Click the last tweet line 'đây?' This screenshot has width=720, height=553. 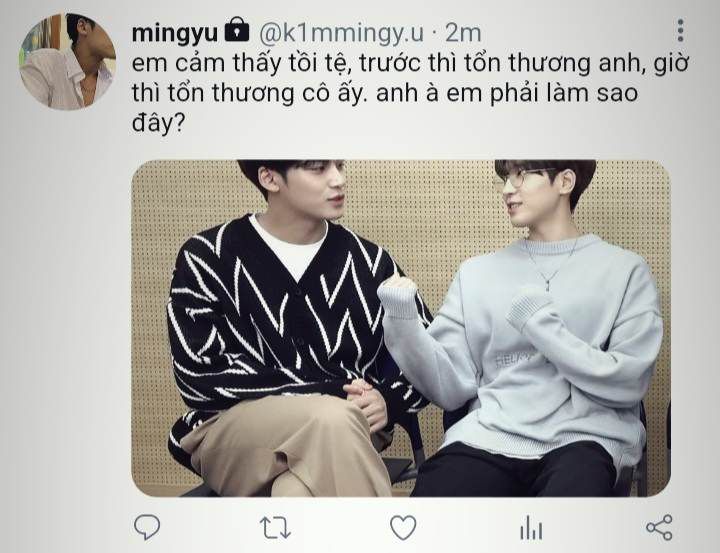point(158,124)
